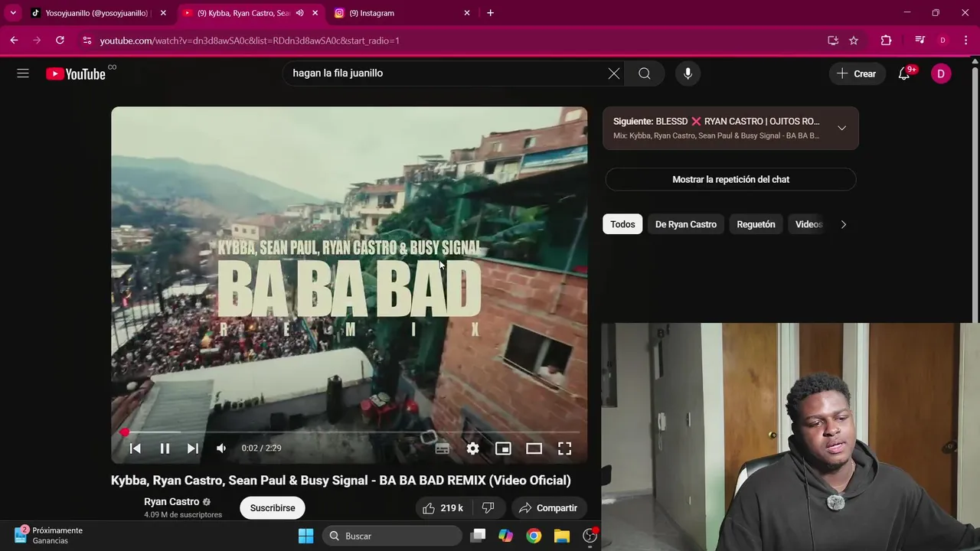This screenshot has height=551, width=980.
Task: Click the Crear button
Action: click(856, 73)
